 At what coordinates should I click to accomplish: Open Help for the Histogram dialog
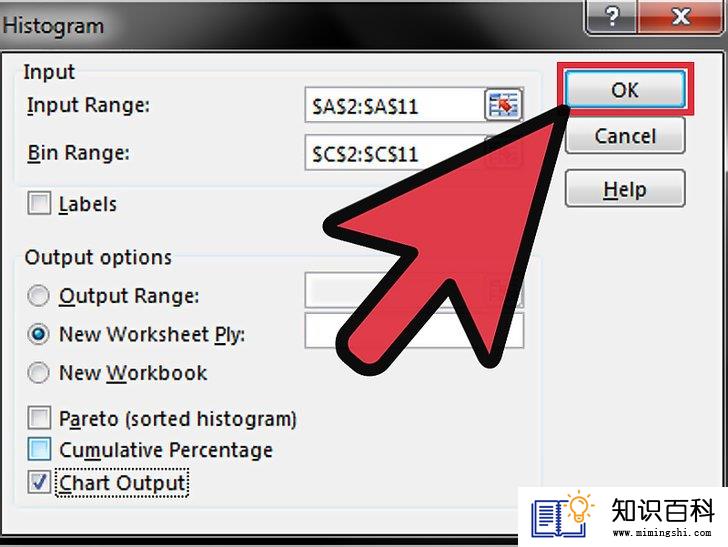point(625,189)
